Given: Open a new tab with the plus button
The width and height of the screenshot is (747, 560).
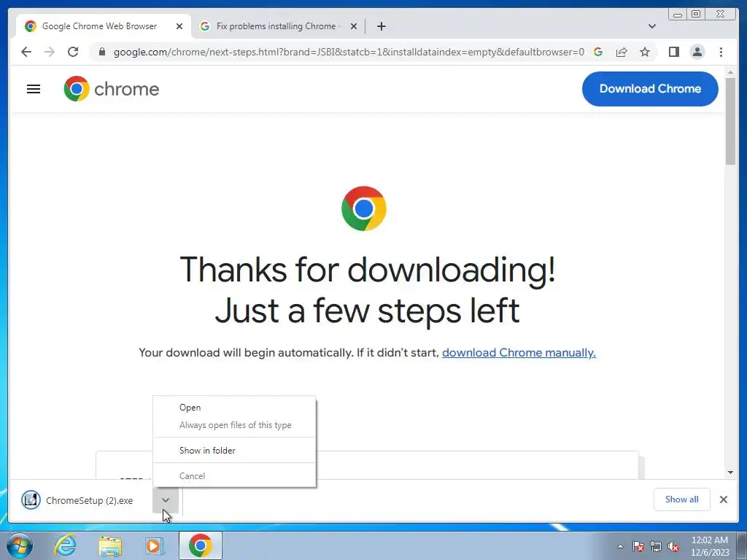Looking at the screenshot, I should pyautogui.click(x=381, y=26).
